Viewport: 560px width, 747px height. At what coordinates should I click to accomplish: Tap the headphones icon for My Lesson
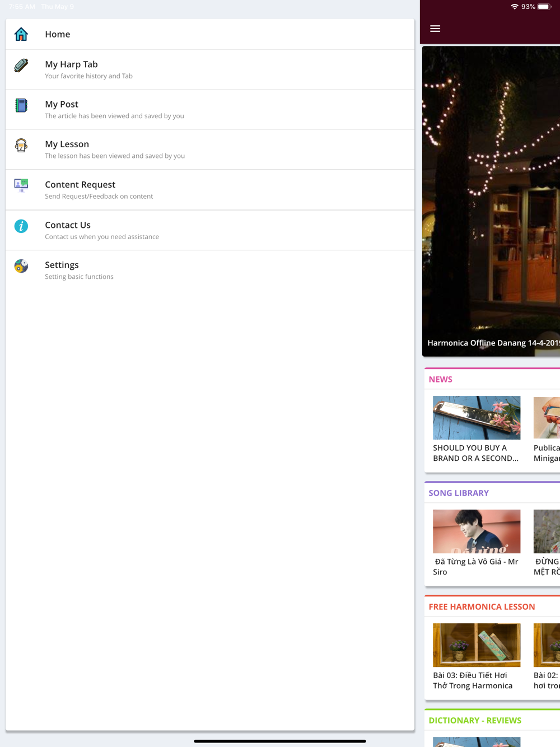[21, 146]
